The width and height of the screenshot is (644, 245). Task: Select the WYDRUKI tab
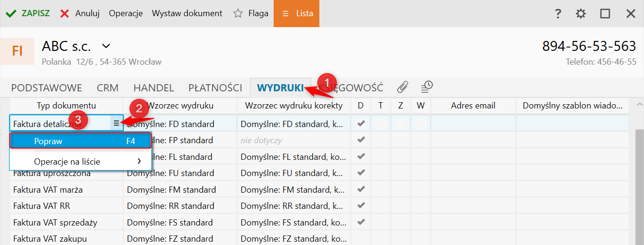click(280, 88)
